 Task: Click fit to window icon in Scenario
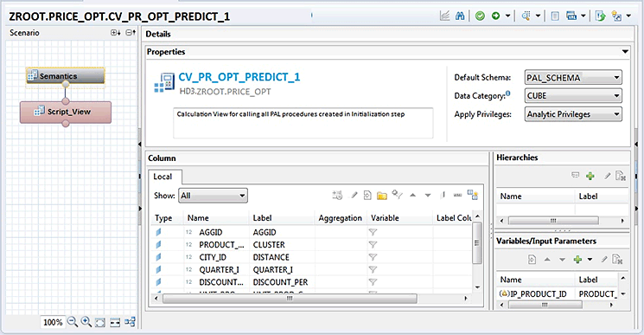(99, 323)
